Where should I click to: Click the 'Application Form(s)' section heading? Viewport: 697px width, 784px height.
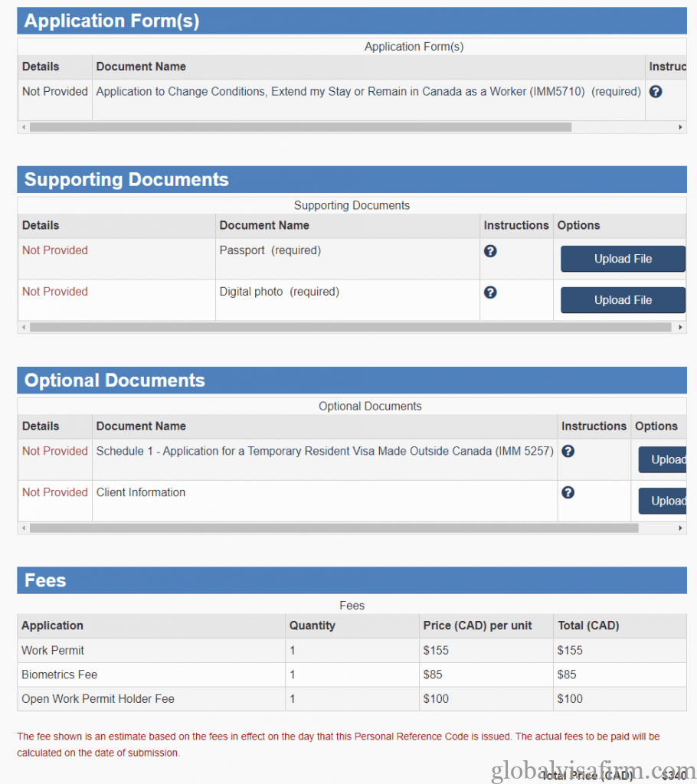[112, 21]
